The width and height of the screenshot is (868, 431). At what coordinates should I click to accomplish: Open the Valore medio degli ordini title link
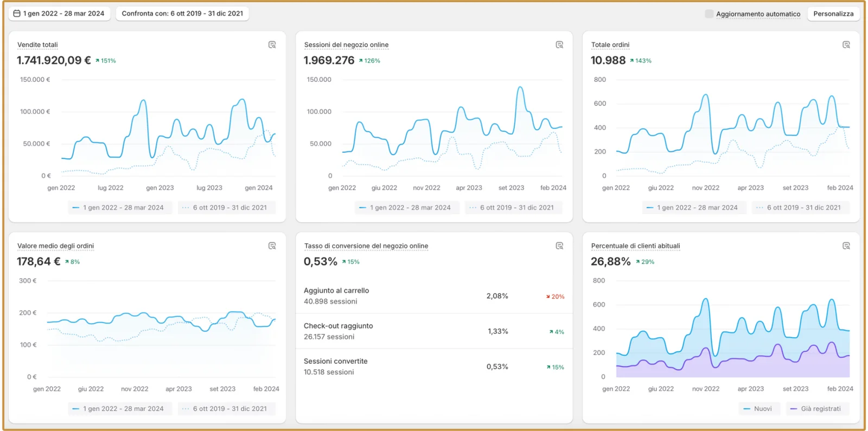tap(55, 246)
